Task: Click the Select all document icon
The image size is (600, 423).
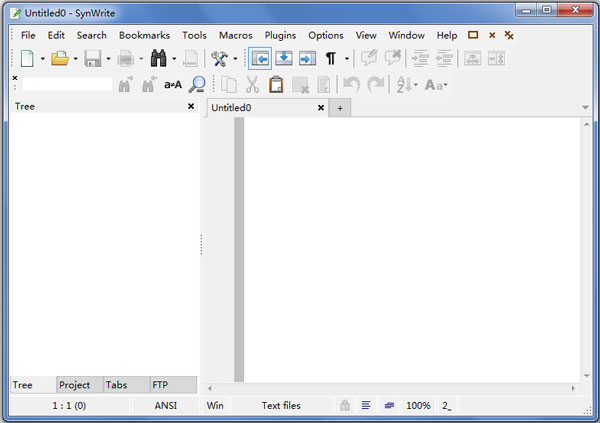Action: [x=324, y=85]
